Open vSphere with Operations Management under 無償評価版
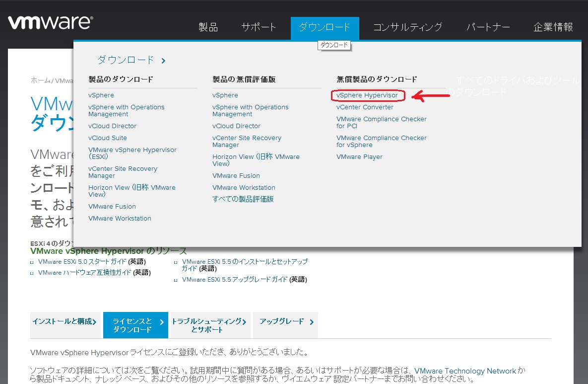588x384 pixels. coord(251,110)
